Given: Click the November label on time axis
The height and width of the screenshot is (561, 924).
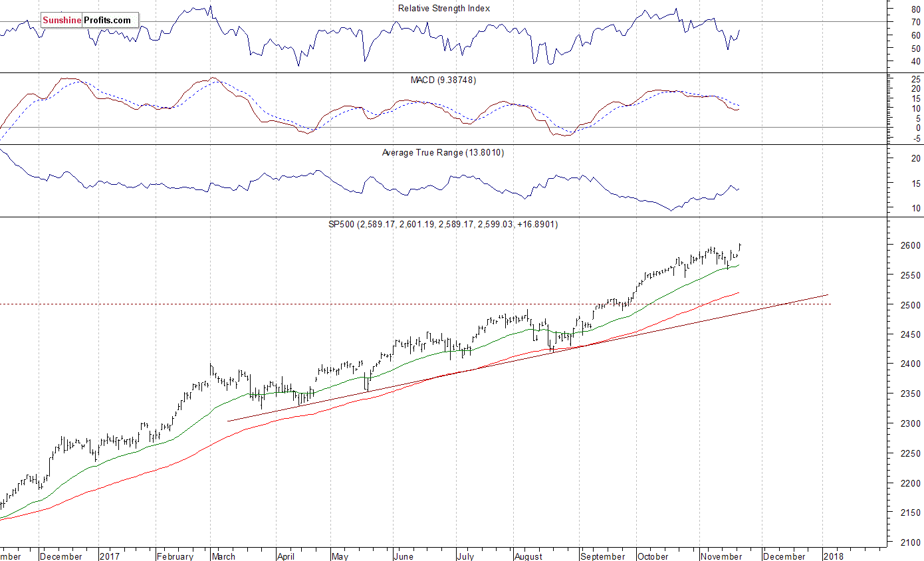Looking at the screenshot, I should (721, 556).
